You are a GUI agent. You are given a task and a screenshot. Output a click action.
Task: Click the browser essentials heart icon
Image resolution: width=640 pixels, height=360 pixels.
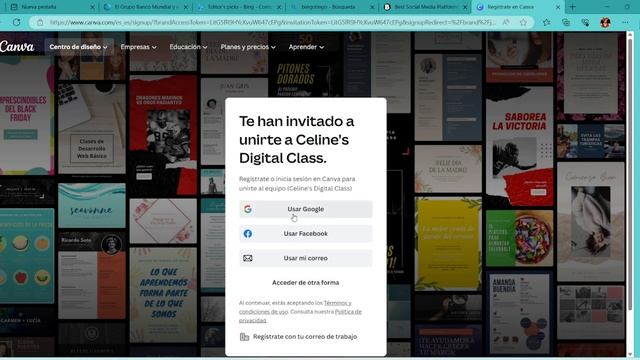585,22
